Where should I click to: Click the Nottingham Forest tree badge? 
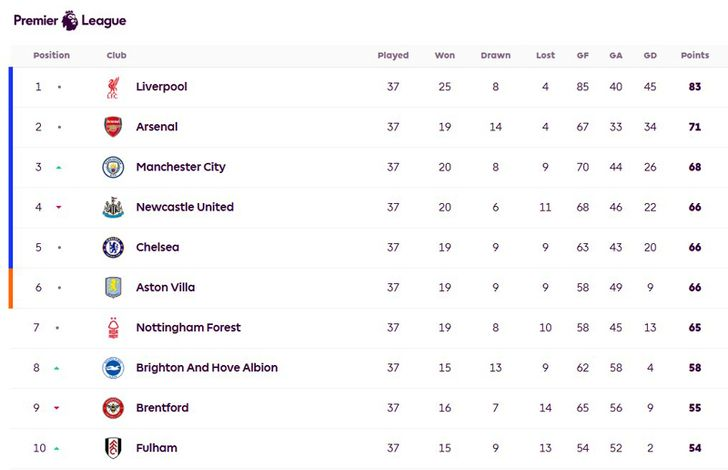pos(113,328)
